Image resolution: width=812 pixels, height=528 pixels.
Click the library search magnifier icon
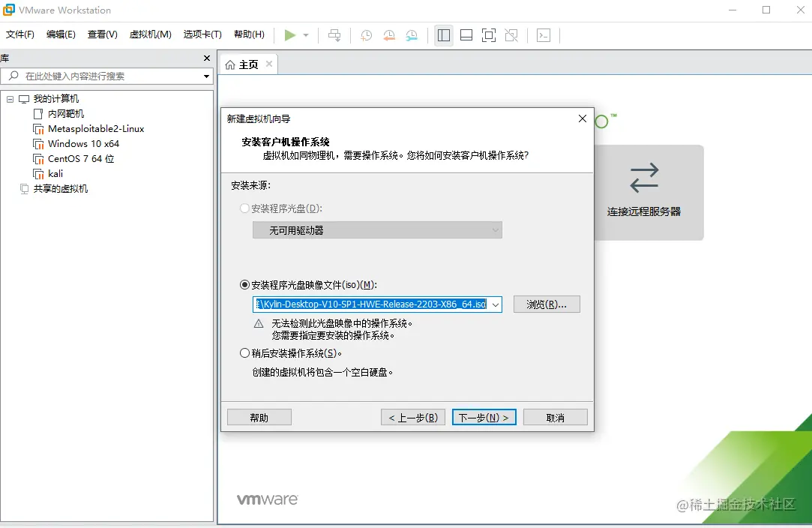pyautogui.click(x=14, y=76)
